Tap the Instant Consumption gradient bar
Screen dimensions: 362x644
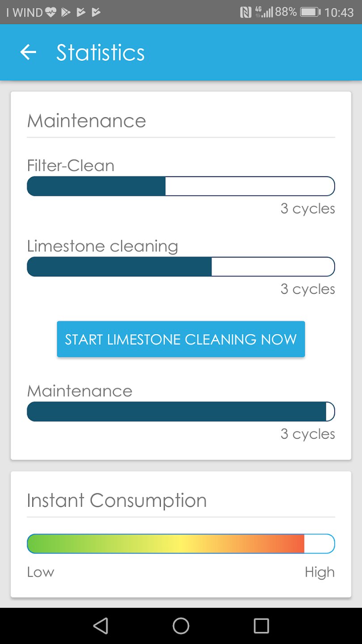coord(181,544)
